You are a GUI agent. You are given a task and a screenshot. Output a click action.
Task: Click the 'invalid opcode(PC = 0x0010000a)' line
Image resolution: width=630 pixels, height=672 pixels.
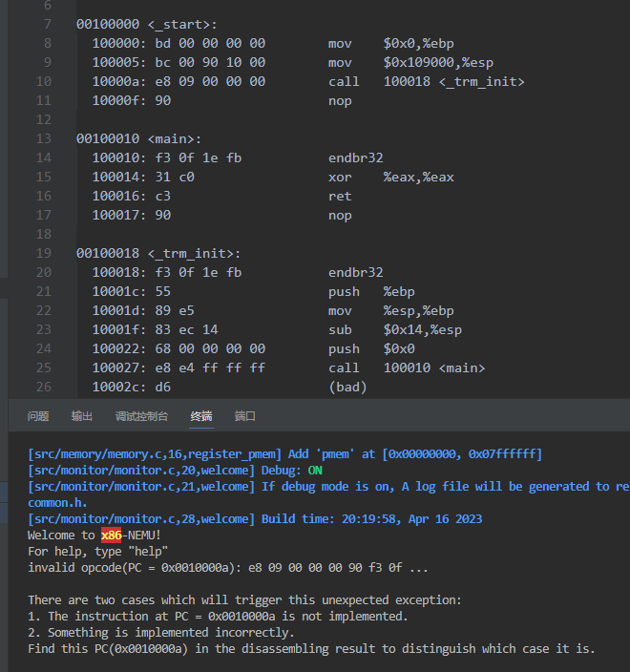227,568
